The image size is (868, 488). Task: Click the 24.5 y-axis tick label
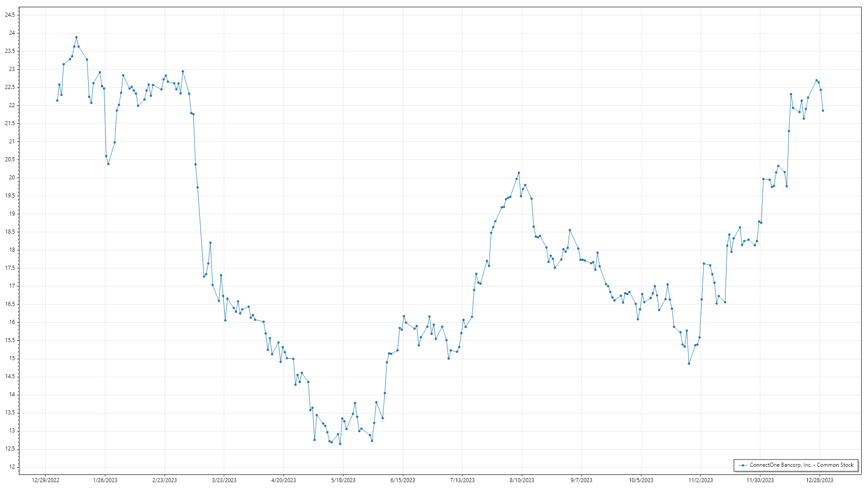tap(9, 15)
